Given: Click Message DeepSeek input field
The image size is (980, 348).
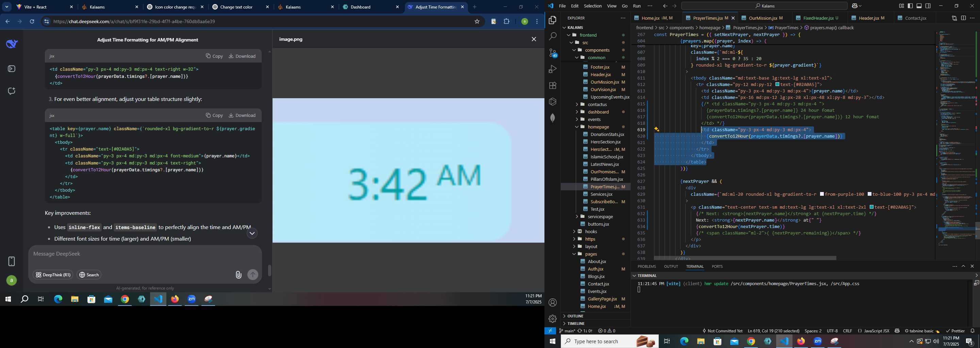Looking at the screenshot, I should click(145, 254).
